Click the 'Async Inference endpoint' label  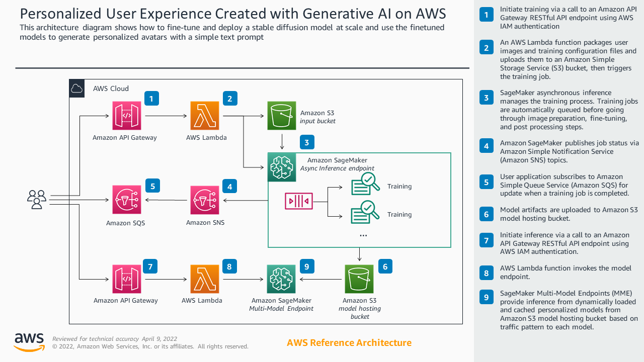[337, 168]
